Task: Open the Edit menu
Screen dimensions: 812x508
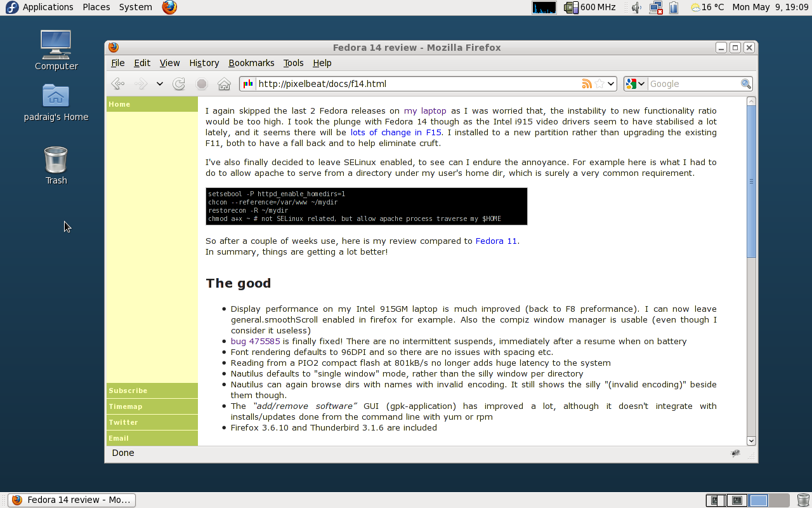Action: (x=142, y=63)
